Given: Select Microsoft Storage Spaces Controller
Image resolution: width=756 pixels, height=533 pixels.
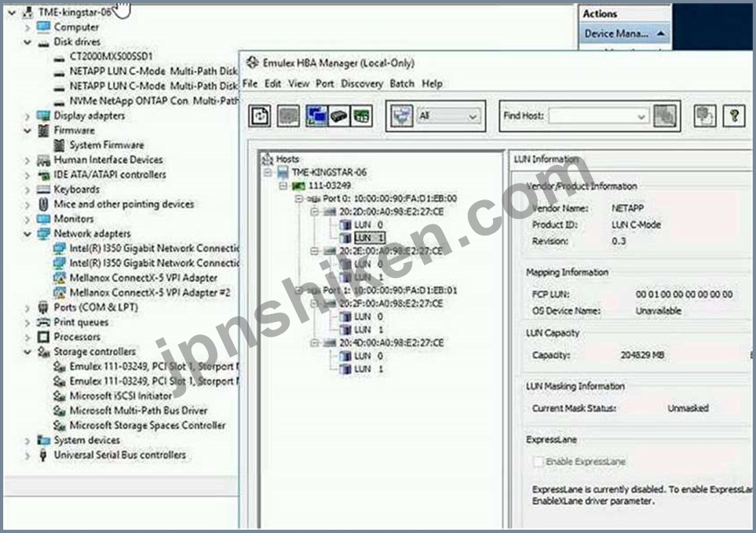Looking at the screenshot, I should tap(148, 425).
